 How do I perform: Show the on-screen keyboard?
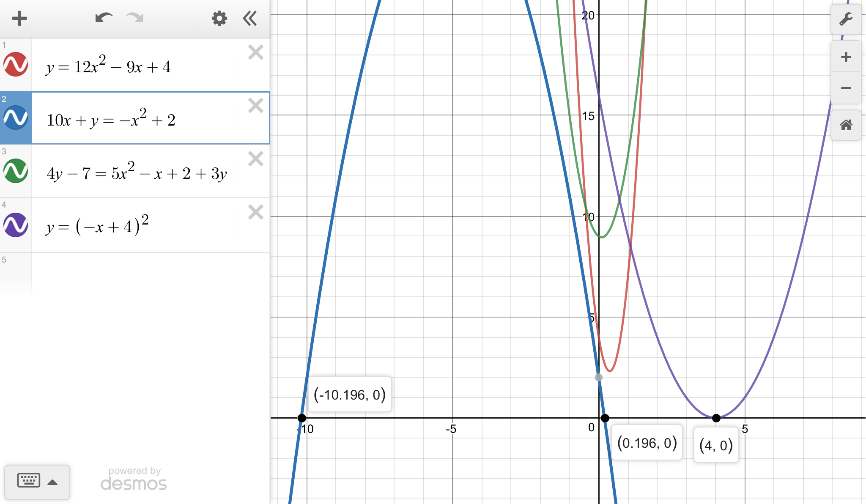click(x=29, y=481)
